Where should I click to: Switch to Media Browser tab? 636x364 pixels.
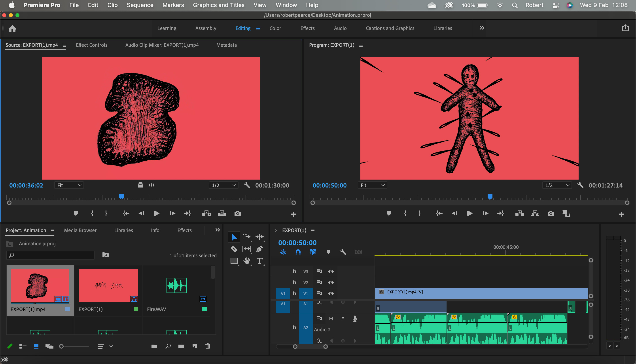click(80, 230)
